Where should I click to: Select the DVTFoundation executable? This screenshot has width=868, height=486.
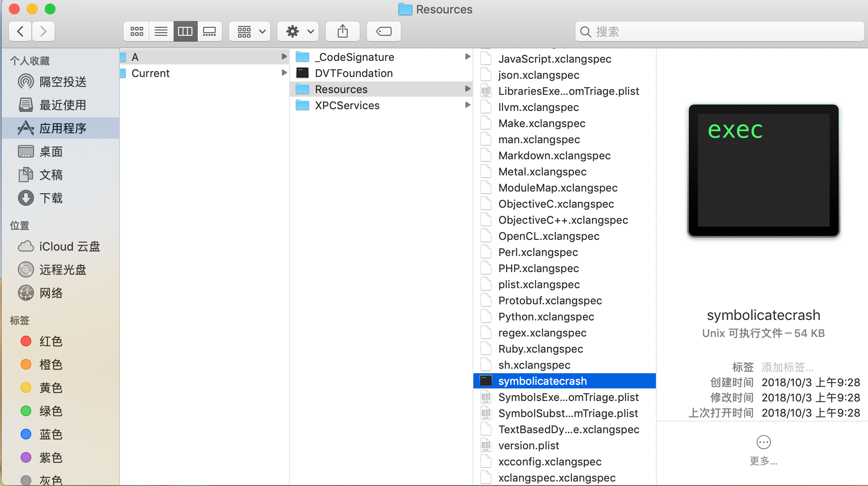[381, 73]
